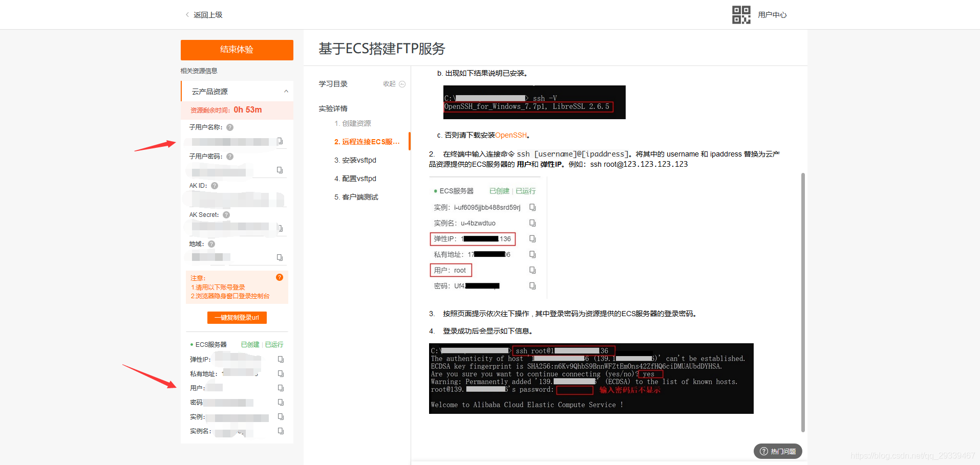The image size is (980, 465).
Task: Copy the 子用户名称 value
Action: click(280, 141)
